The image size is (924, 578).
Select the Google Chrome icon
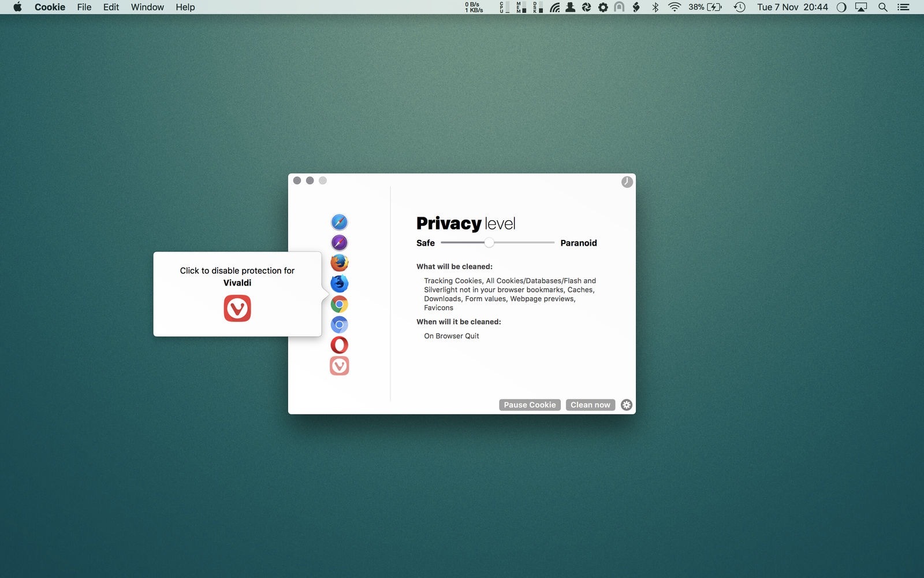click(339, 304)
